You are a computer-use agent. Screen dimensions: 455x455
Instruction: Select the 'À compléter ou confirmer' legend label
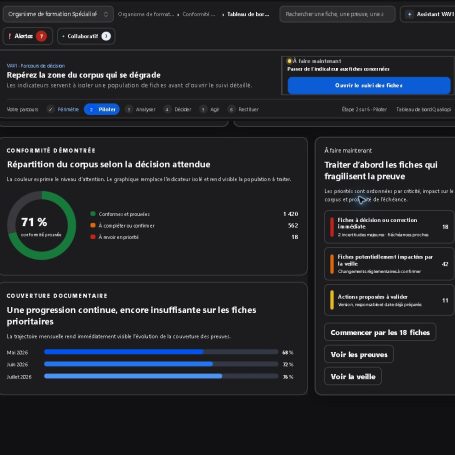tap(126, 226)
